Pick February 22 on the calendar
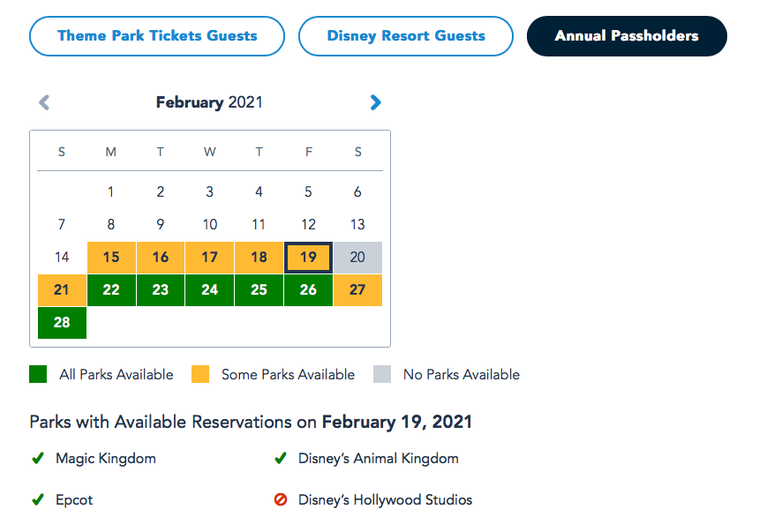 pos(111,290)
